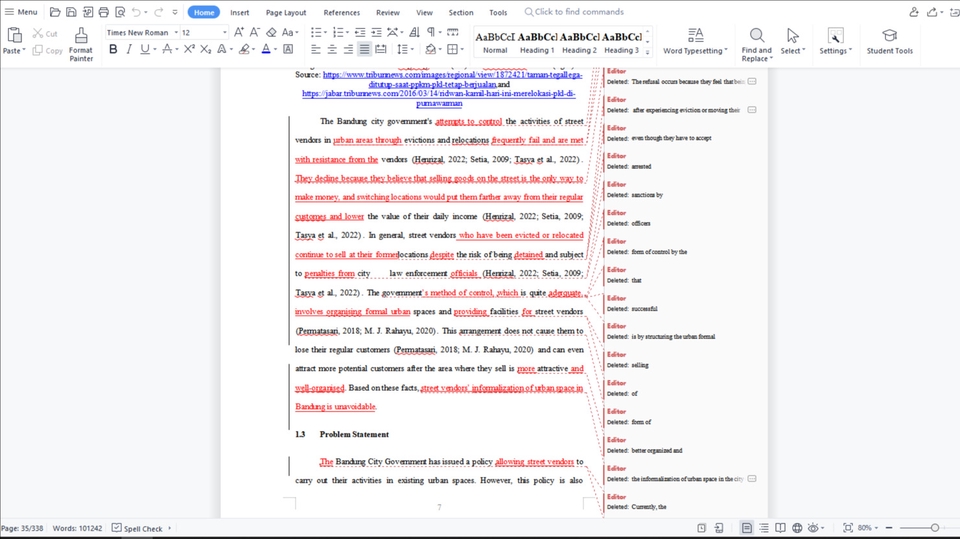Align text right

(x=348, y=49)
